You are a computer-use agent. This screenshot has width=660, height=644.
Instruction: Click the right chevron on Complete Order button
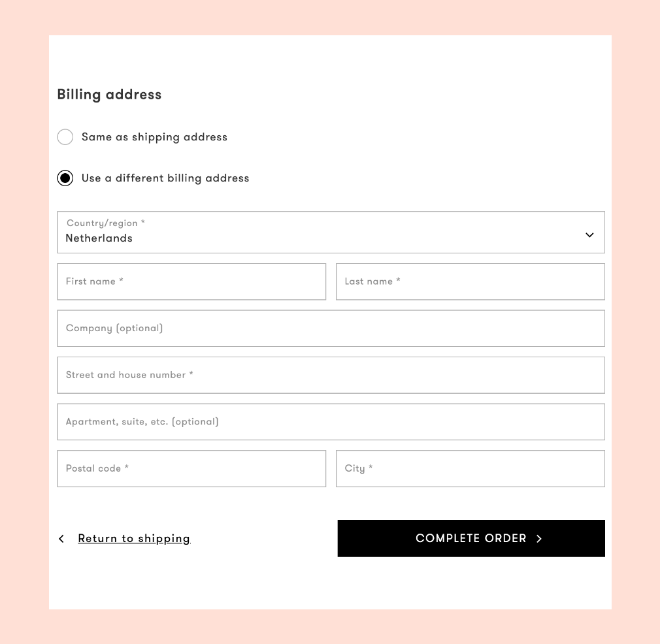[x=539, y=539]
